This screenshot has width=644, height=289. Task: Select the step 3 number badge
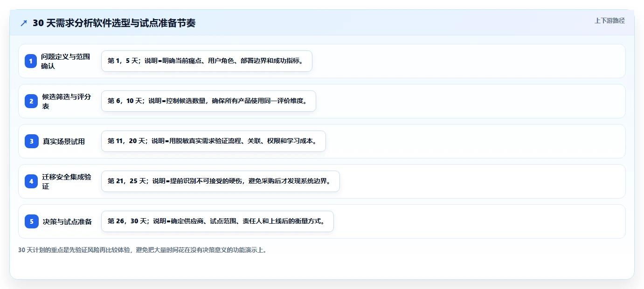(31, 141)
